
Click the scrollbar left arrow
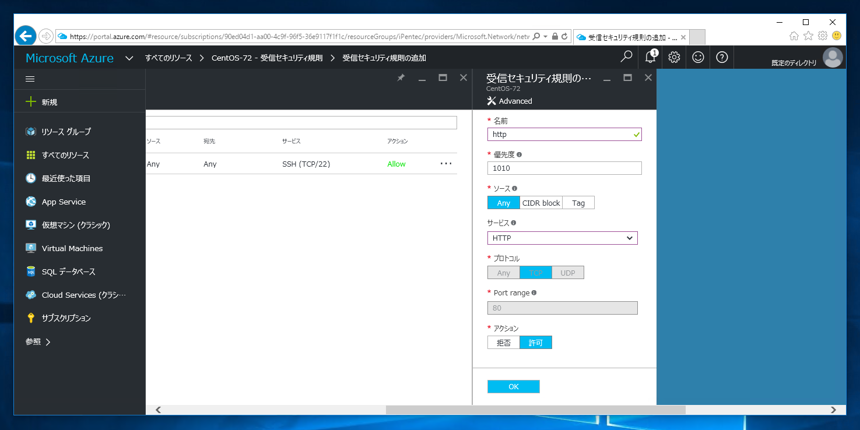(158, 410)
